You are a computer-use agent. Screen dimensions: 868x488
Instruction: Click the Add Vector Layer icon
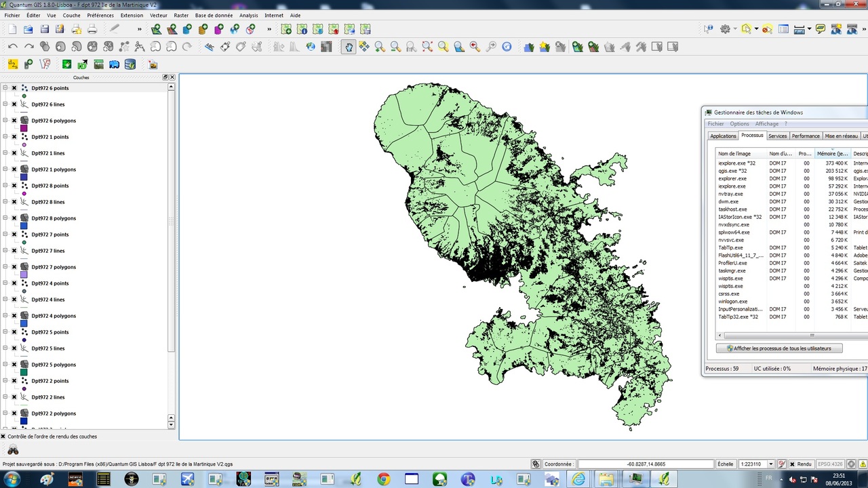(157, 29)
